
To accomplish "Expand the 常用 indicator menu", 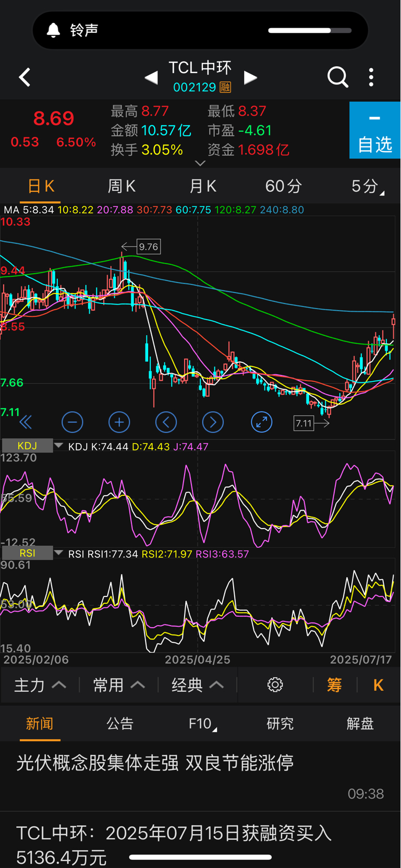I will [x=119, y=685].
